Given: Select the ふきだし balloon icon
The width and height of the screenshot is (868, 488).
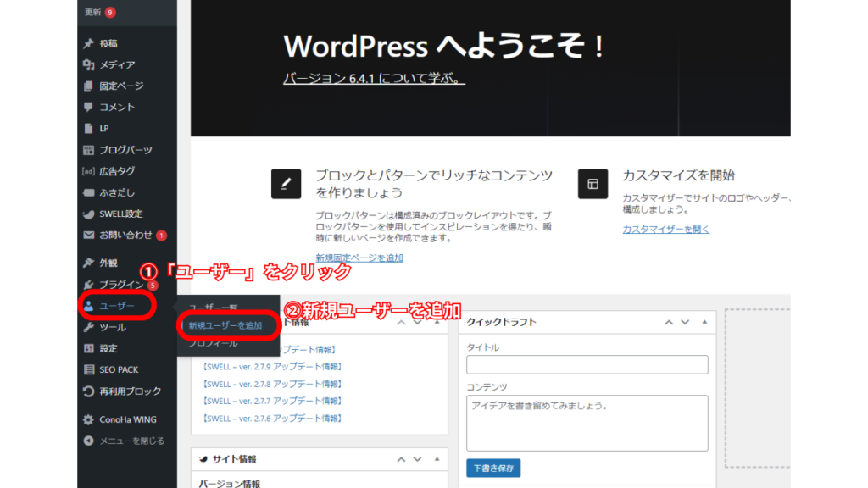Looking at the screenshot, I should [x=88, y=192].
